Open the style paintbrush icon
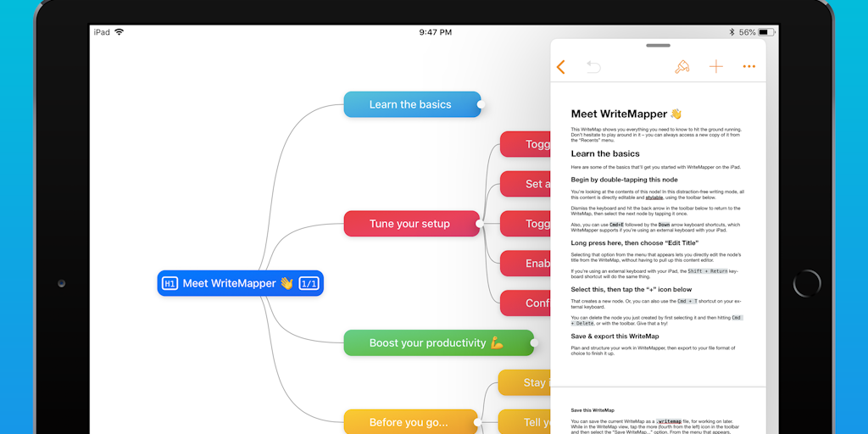The height and width of the screenshot is (434, 868). (682, 67)
